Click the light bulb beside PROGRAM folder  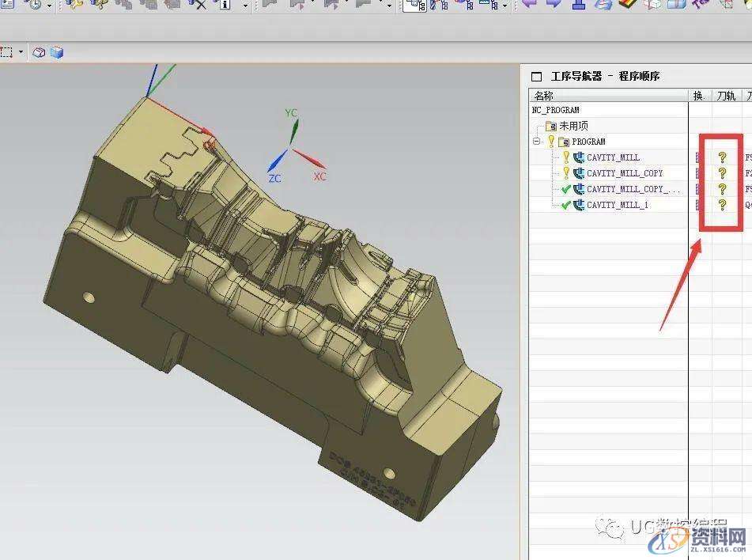tap(550, 142)
